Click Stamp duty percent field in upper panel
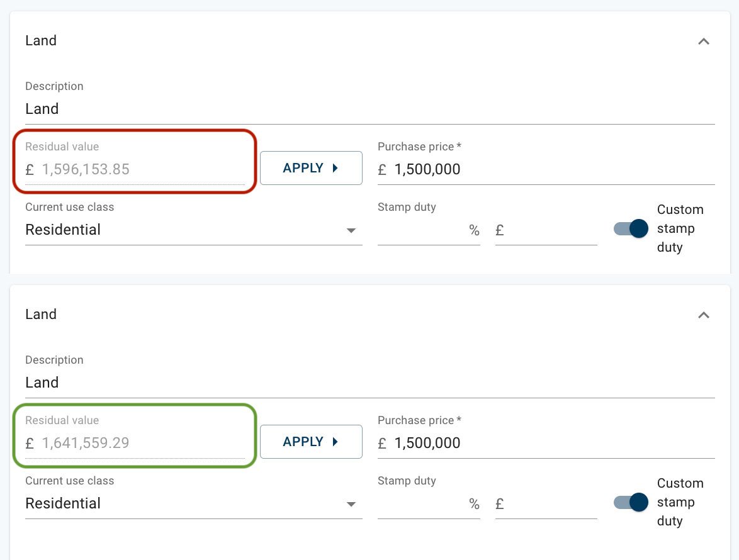The image size is (739, 560). tap(422, 230)
